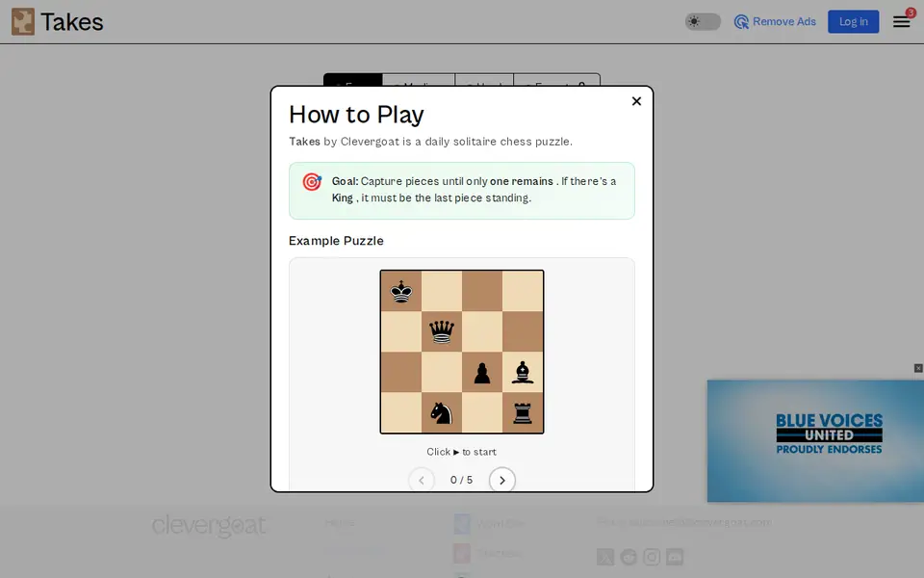Click the black bishop piece

pos(523,373)
